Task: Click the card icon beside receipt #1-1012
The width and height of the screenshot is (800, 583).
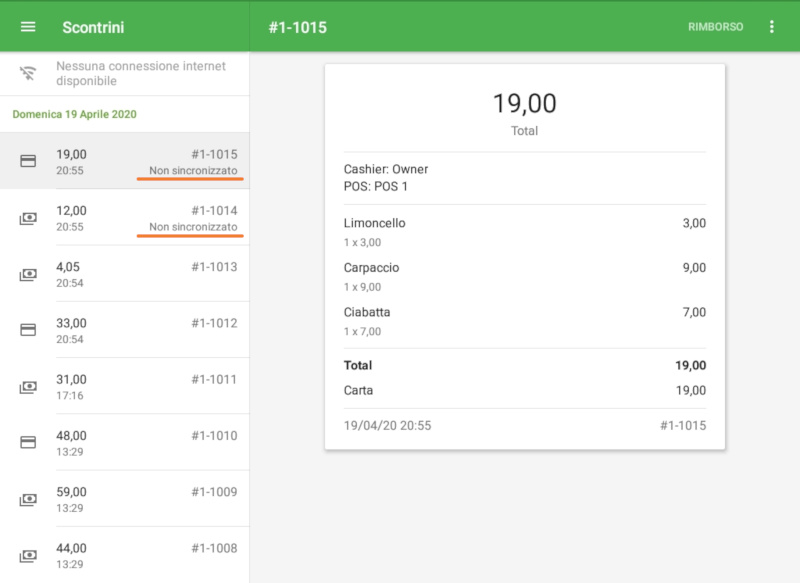Action: [x=28, y=330]
